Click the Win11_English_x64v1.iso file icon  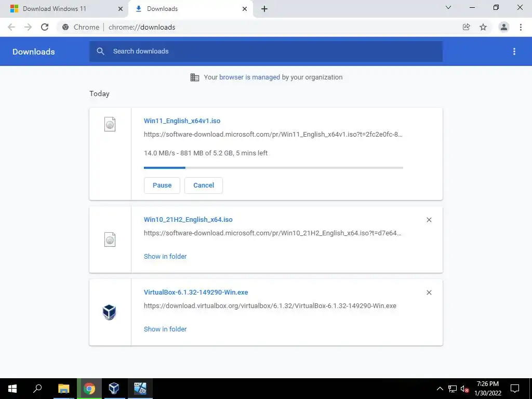110,124
